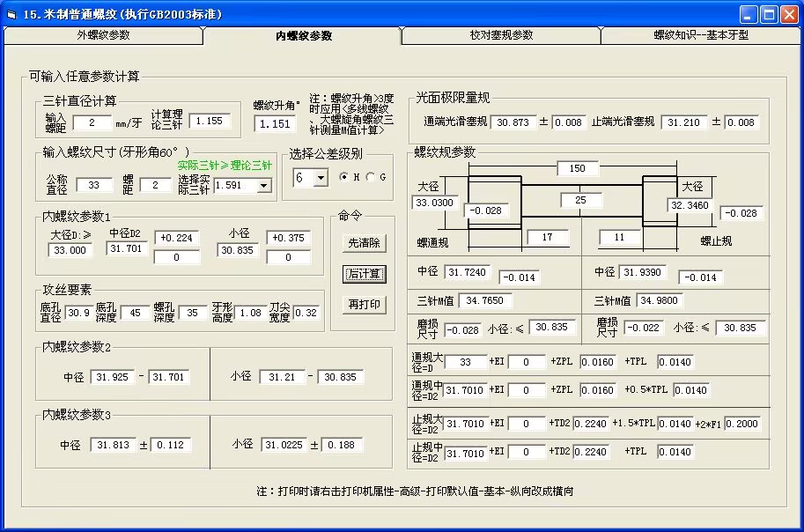Click the nominal diameter field showing 33

tap(94, 185)
